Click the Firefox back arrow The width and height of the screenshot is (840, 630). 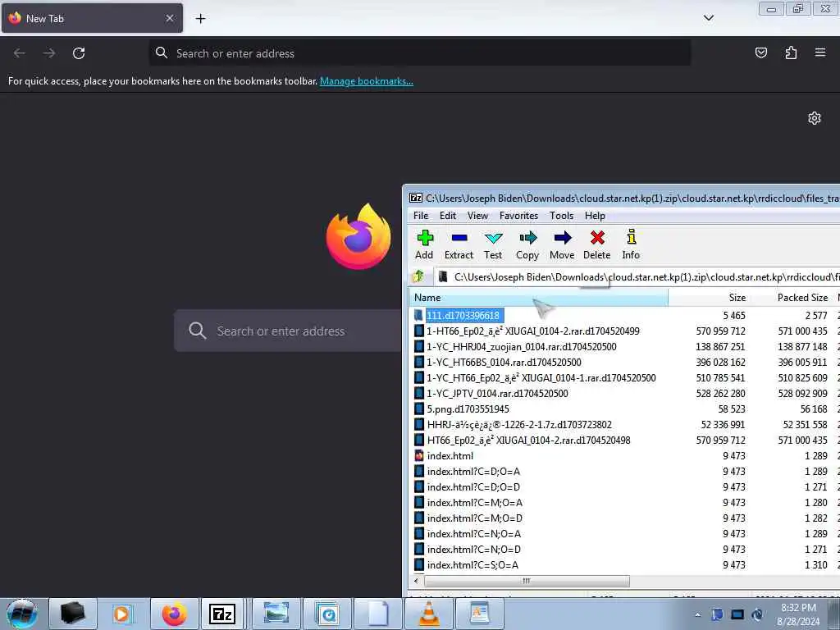point(20,53)
